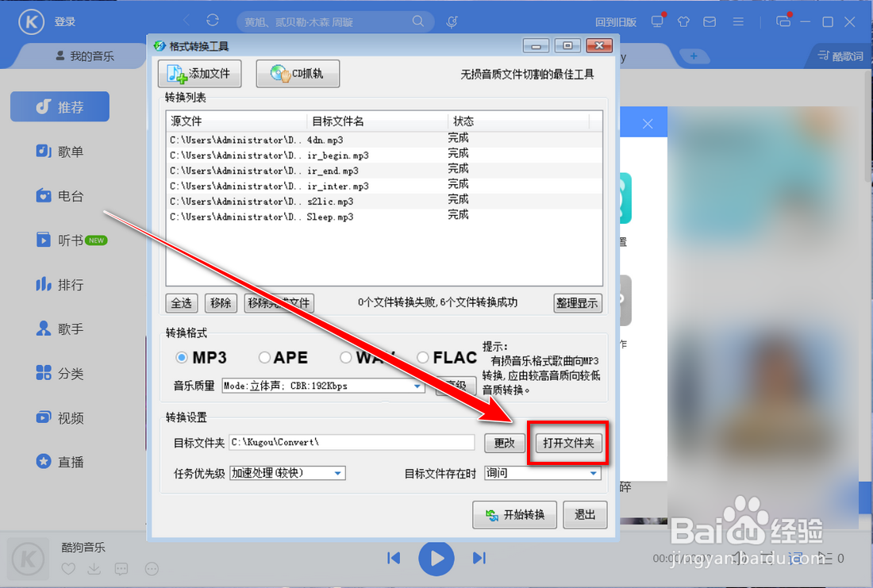Click the download icon in player bar

94,568
